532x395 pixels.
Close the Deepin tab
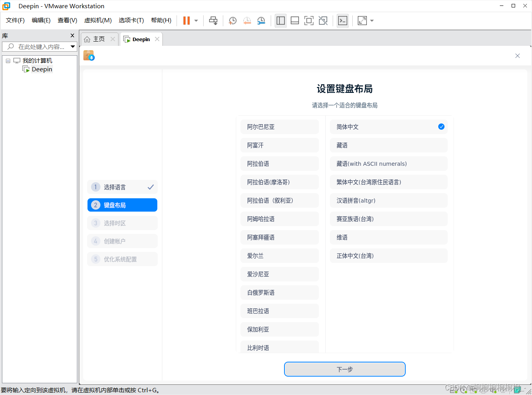157,39
